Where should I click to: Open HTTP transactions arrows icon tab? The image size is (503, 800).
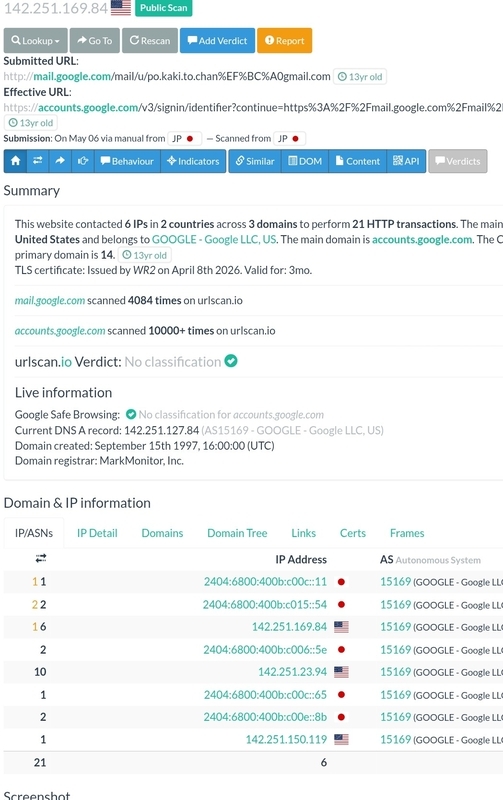38,161
